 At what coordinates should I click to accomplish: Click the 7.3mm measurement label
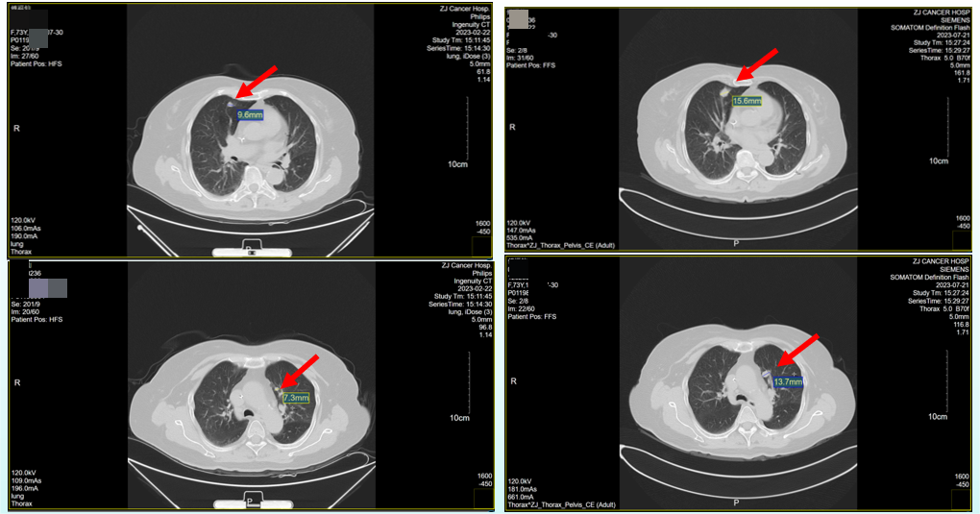coord(296,397)
